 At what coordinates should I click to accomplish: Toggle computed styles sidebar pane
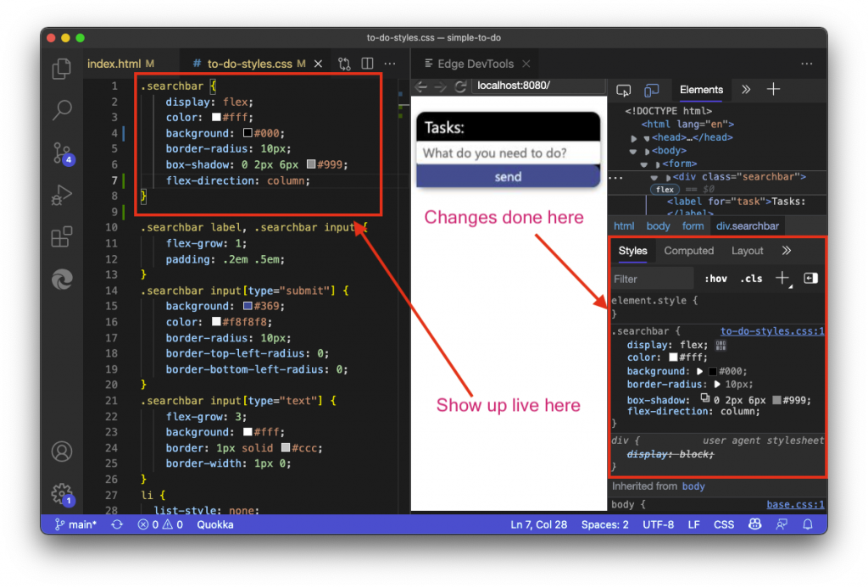point(810,278)
